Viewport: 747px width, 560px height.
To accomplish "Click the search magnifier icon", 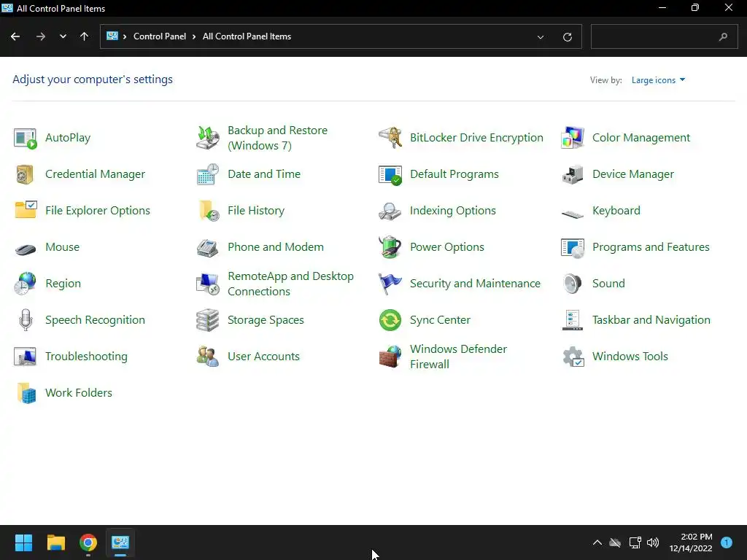I will point(723,36).
